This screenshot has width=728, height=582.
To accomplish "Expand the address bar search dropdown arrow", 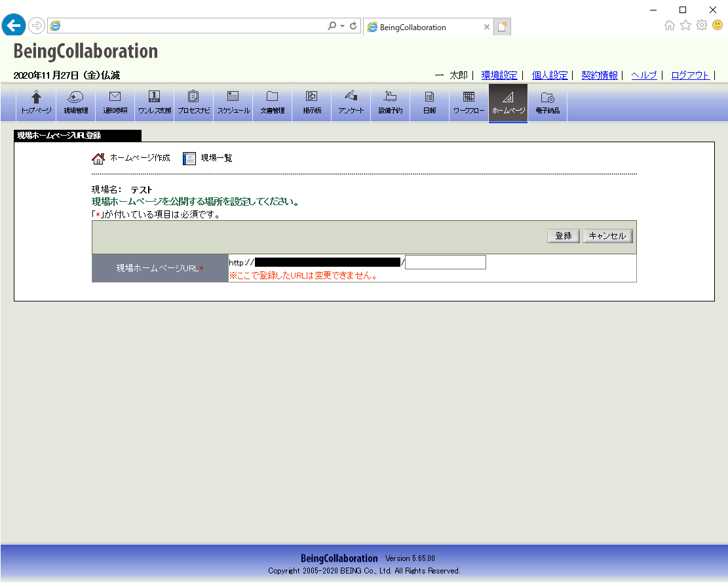I will pyautogui.click(x=342, y=26).
